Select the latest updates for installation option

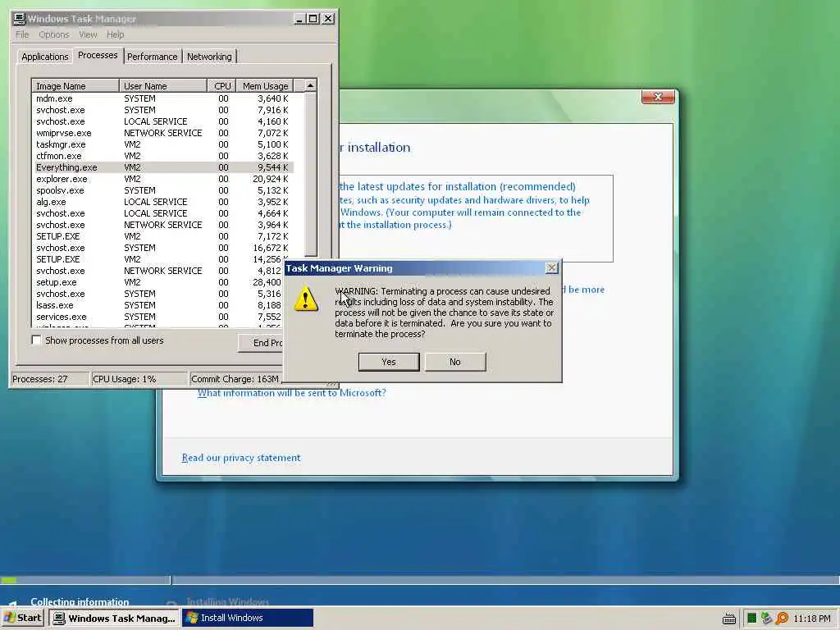point(475,217)
